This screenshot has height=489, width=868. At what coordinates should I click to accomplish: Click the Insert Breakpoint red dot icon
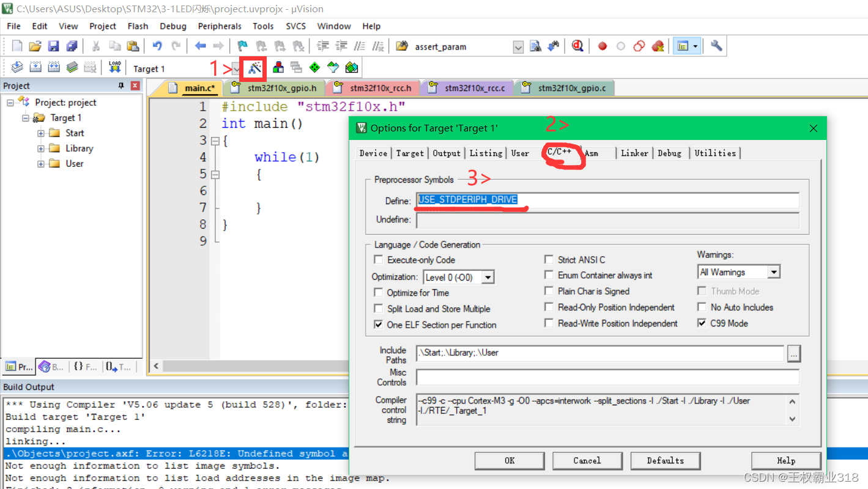tap(603, 45)
